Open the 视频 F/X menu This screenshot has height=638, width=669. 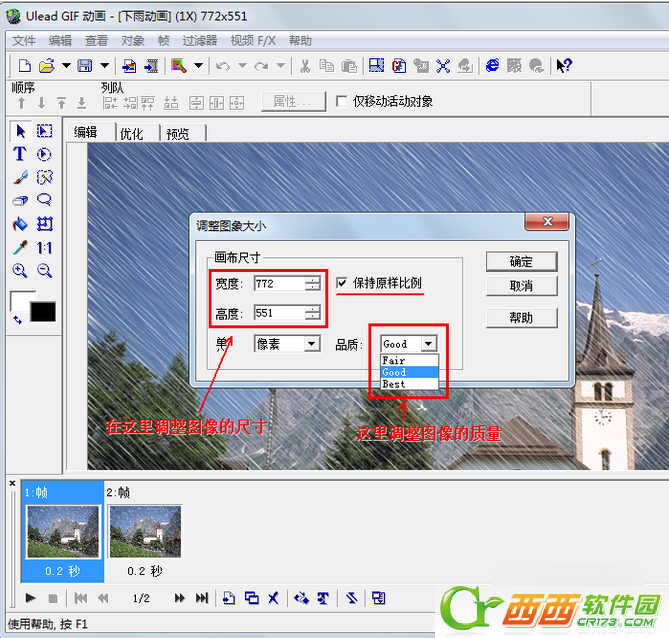click(x=253, y=41)
